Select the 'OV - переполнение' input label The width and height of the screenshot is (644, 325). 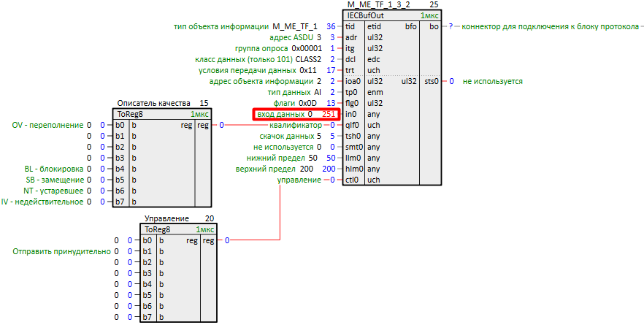47,125
